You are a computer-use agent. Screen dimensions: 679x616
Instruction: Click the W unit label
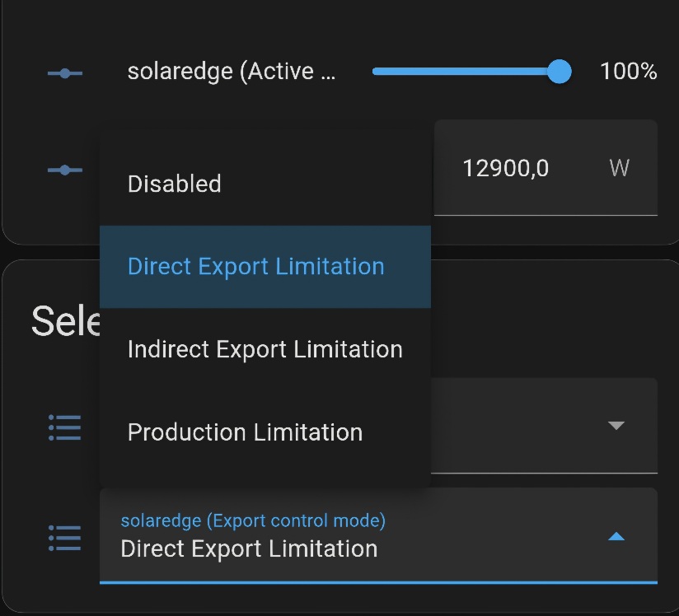(x=619, y=168)
